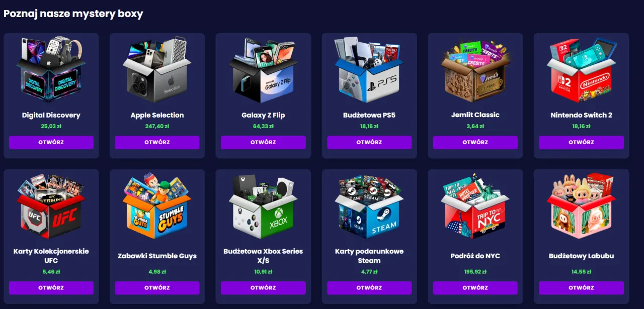Click the Zabawki Stumble Guys title

click(157, 256)
